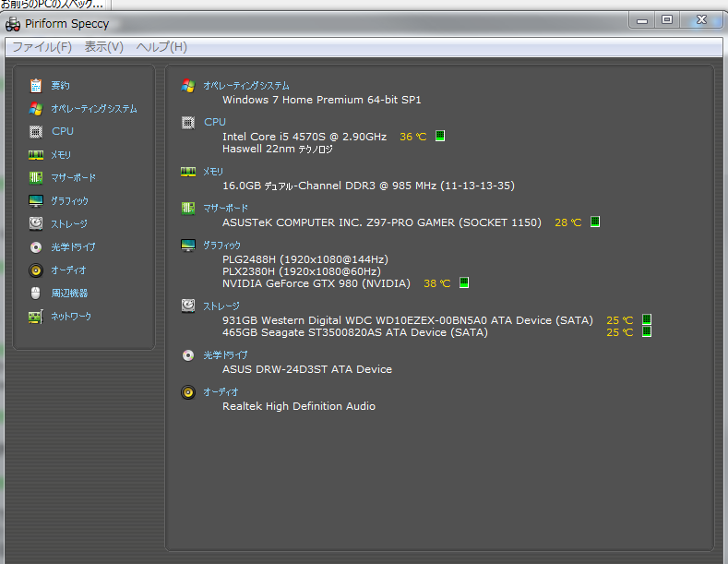Open メモリ section from sidebar
This screenshot has width=728, height=564.
(61, 155)
